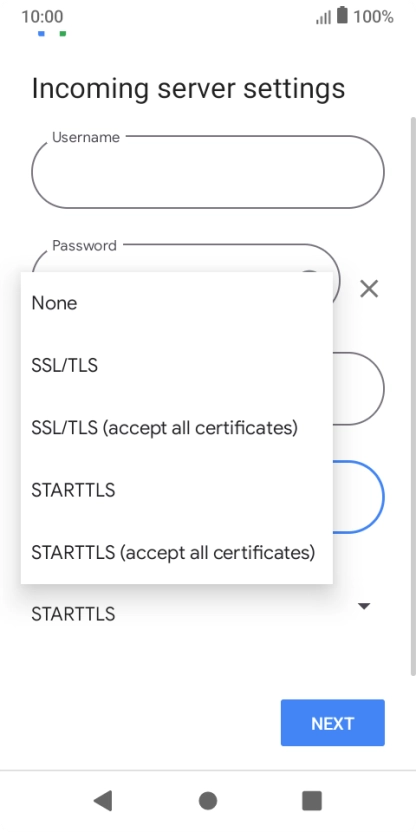Pick SSL/TLS (accept all certificates)
This screenshot has width=416, height=832.
(177, 428)
